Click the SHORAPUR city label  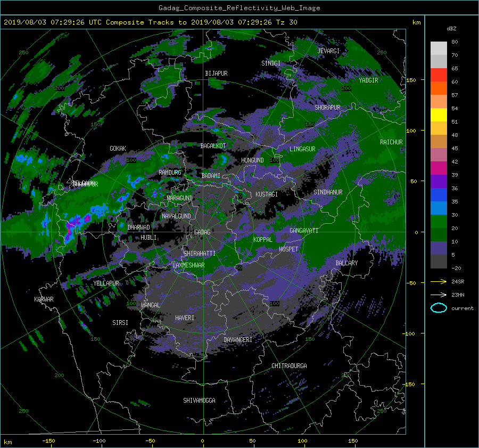pos(327,108)
